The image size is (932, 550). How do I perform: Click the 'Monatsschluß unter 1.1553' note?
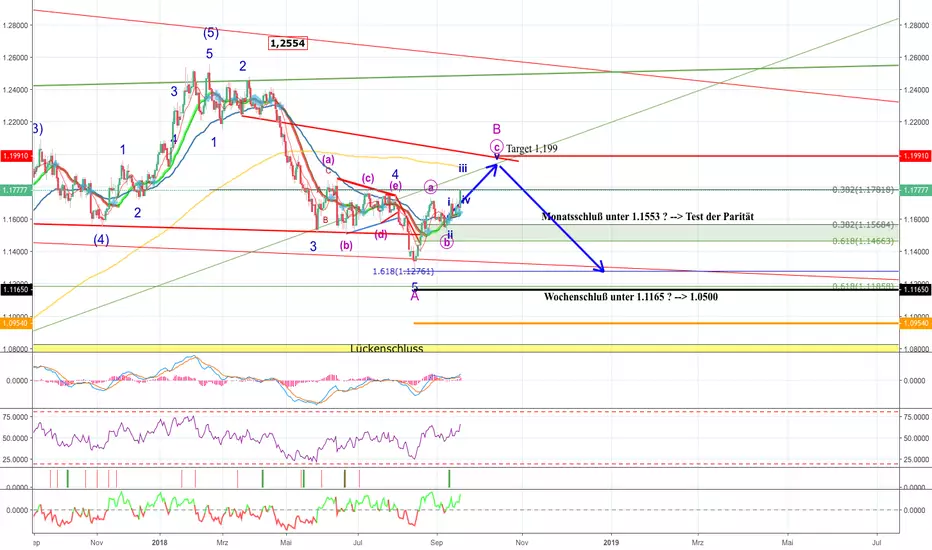(x=647, y=216)
